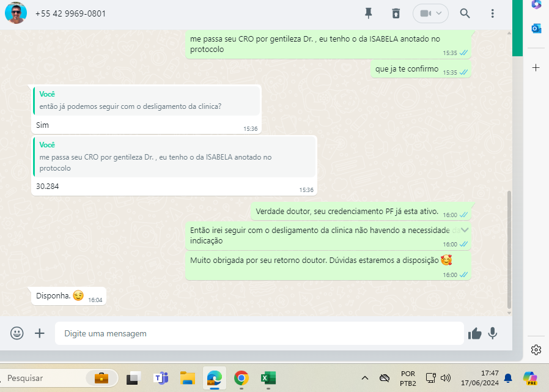Open contact profile picture
This screenshot has width=549, height=392.
16,13
